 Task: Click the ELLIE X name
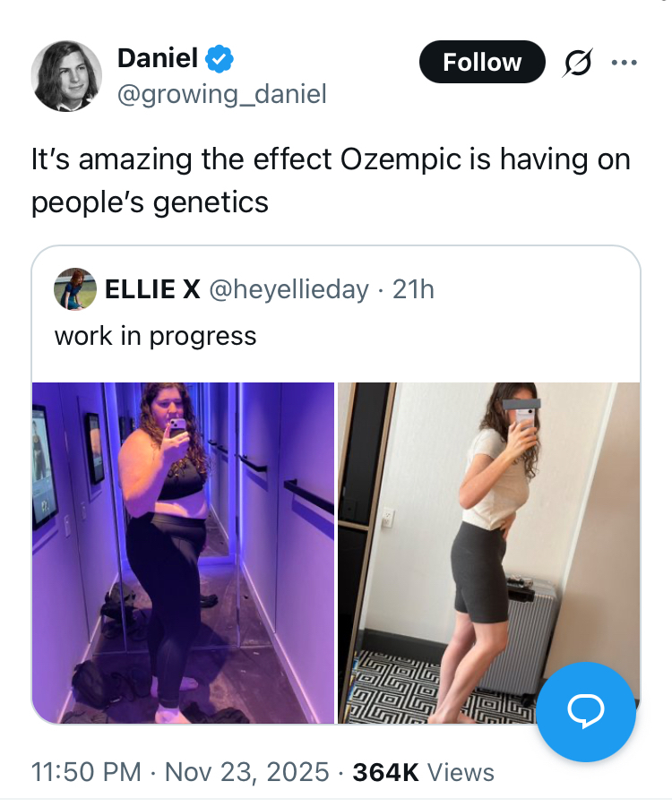[152, 289]
